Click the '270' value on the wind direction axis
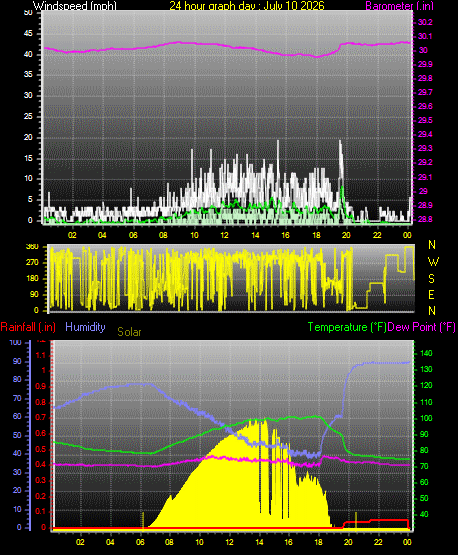 [x=32, y=263]
